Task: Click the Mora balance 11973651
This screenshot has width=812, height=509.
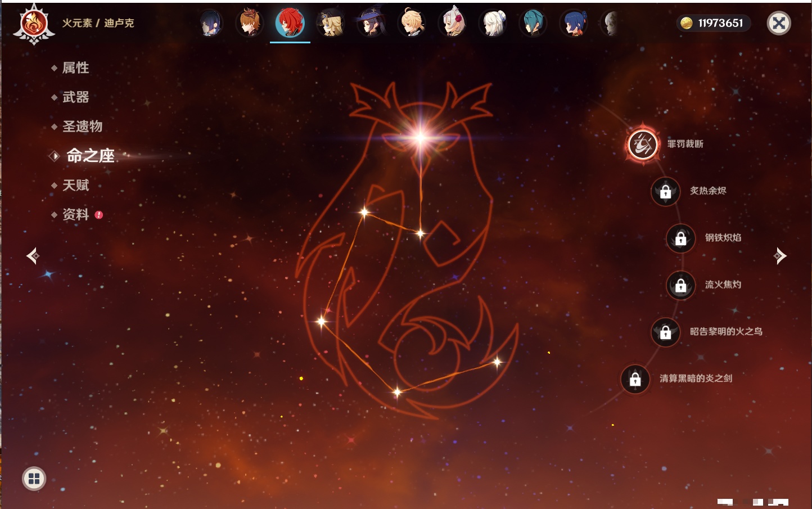Action: [x=720, y=23]
